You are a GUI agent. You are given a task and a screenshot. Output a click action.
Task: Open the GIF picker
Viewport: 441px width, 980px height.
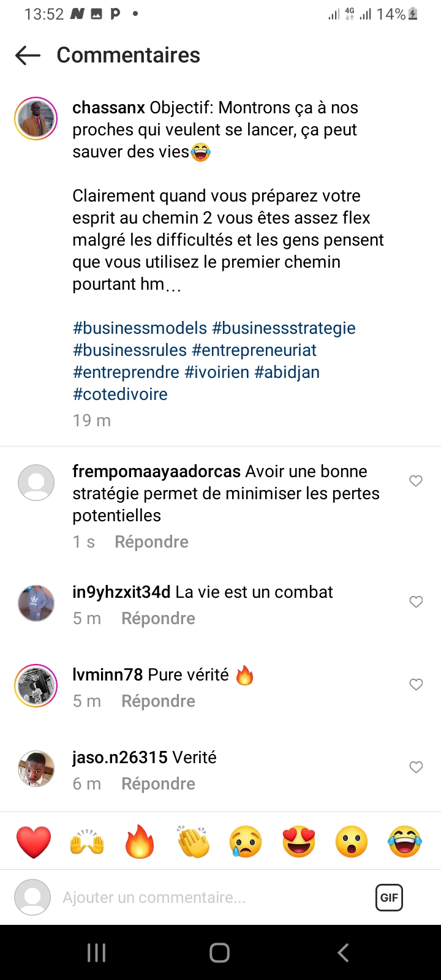click(x=389, y=897)
